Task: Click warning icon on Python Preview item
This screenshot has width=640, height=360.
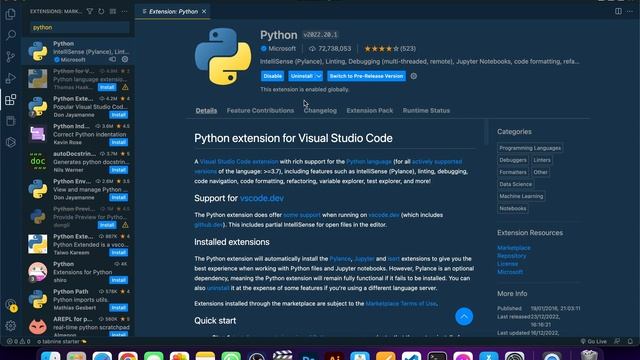Action: coord(125,225)
